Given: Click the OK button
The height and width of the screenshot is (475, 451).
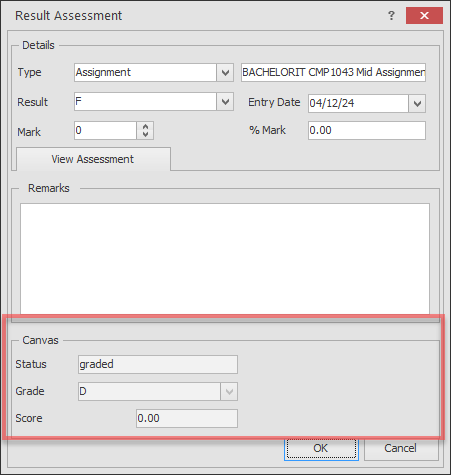Looking at the screenshot, I should [x=321, y=448].
